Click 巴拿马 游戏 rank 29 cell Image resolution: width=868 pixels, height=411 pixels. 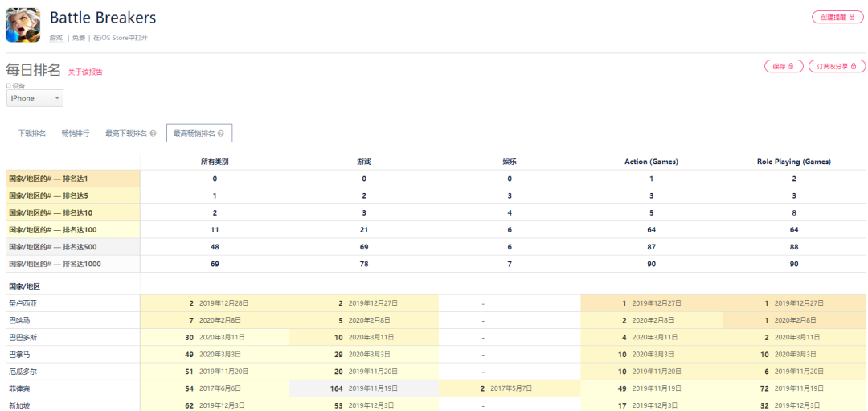[x=364, y=355]
